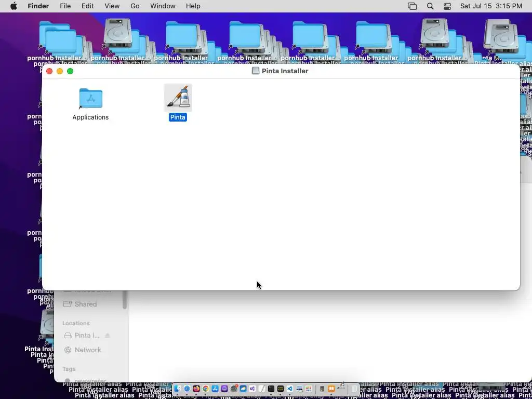Viewport: 532px width, 399px height.
Task: Click the background Finder sidebar scrollbar
Action: click(125, 300)
